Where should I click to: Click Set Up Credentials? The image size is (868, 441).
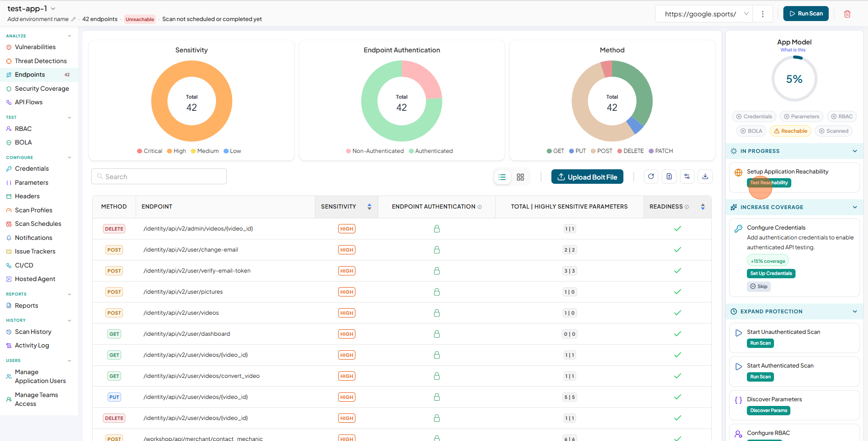click(x=771, y=274)
